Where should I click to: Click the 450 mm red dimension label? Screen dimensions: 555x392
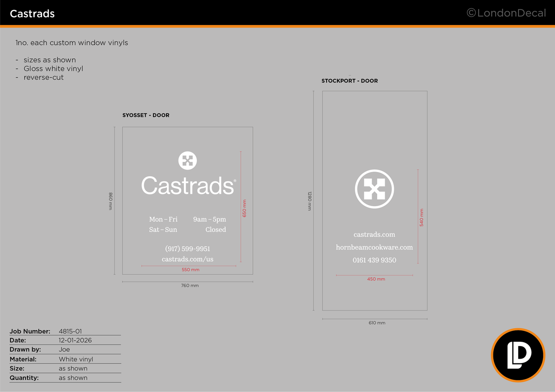[x=376, y=279]
